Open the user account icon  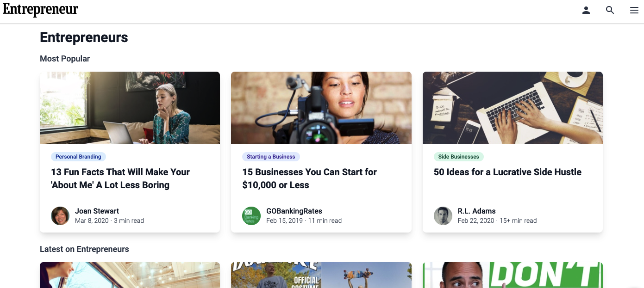[x=586, y=10]
